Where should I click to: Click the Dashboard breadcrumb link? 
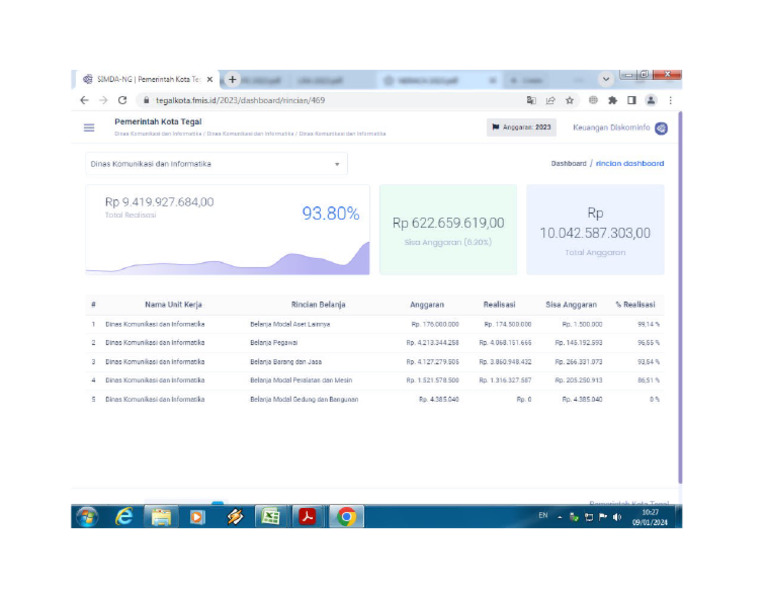click(568, 163)
